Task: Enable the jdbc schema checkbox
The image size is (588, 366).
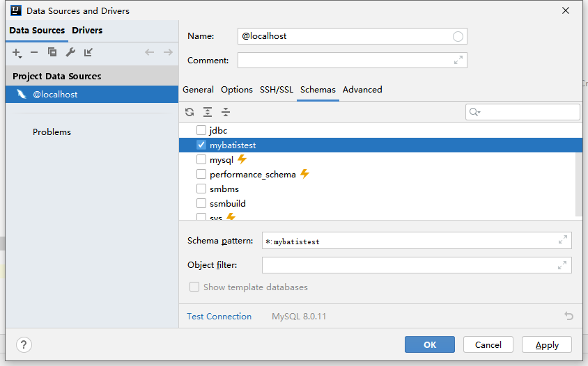Action: pyautogui.click(x=201, y=130)
